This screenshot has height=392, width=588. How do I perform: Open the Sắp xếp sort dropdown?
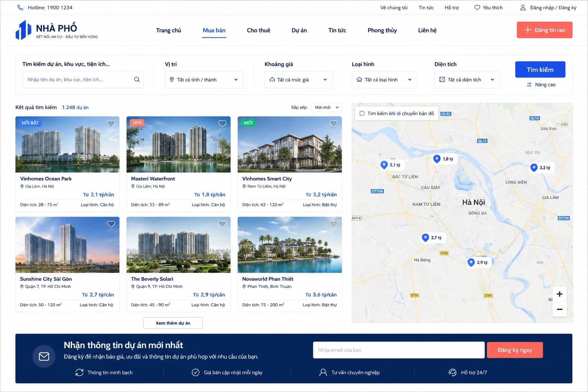point(326,108)
